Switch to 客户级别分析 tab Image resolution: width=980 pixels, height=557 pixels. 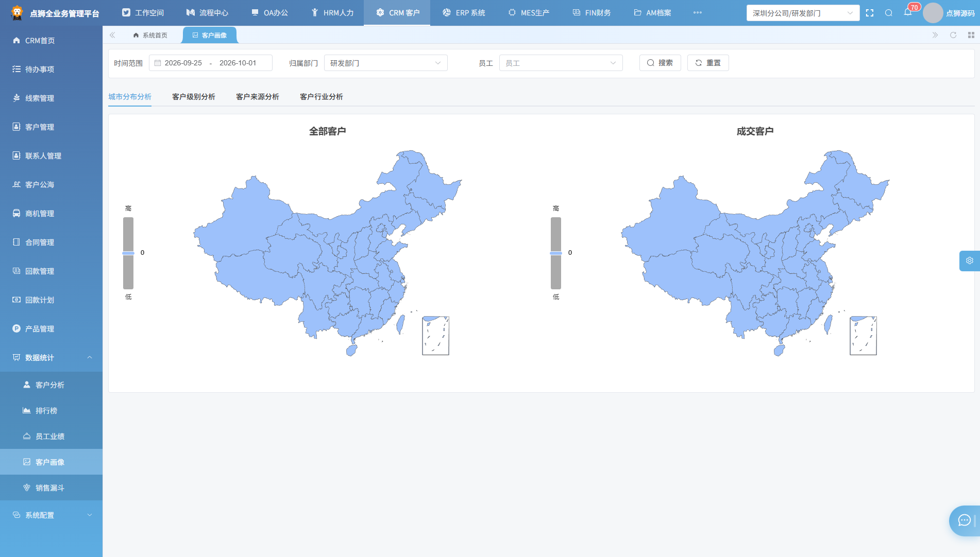194,97
